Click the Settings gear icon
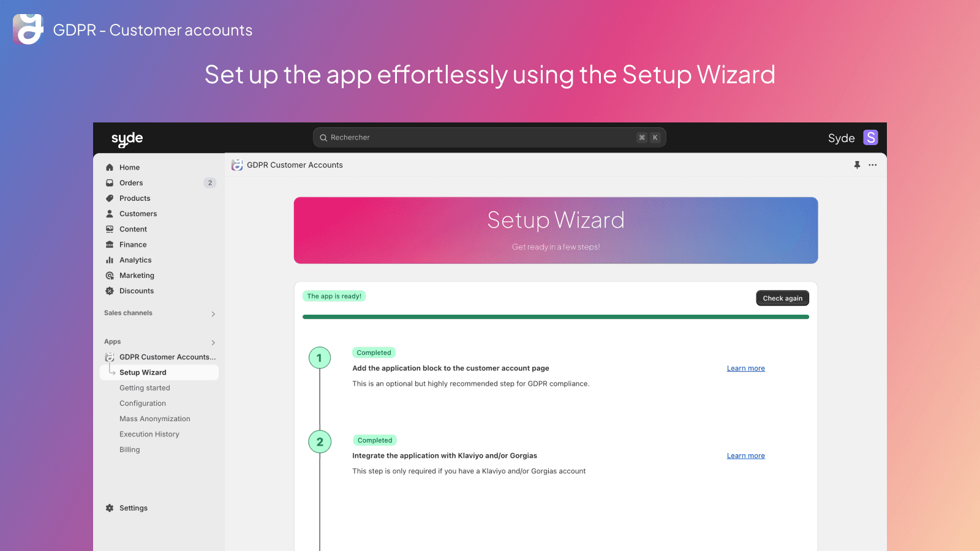This screenshot has width=980, height=551. 110,508
